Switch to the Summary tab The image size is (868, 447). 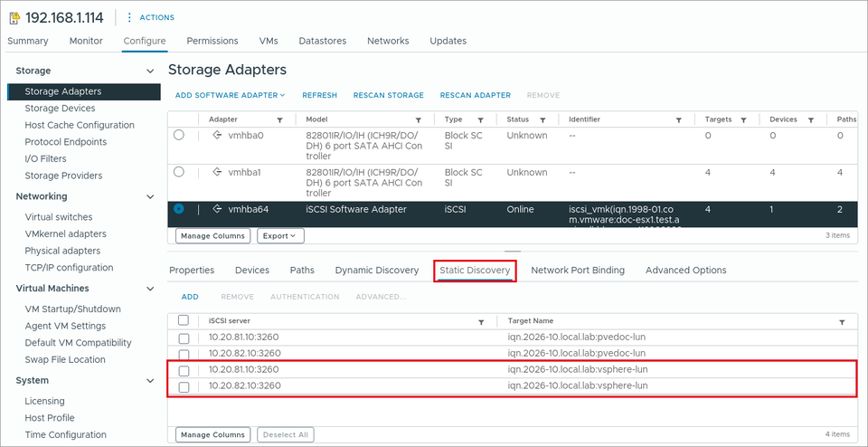tap(28, 41)
